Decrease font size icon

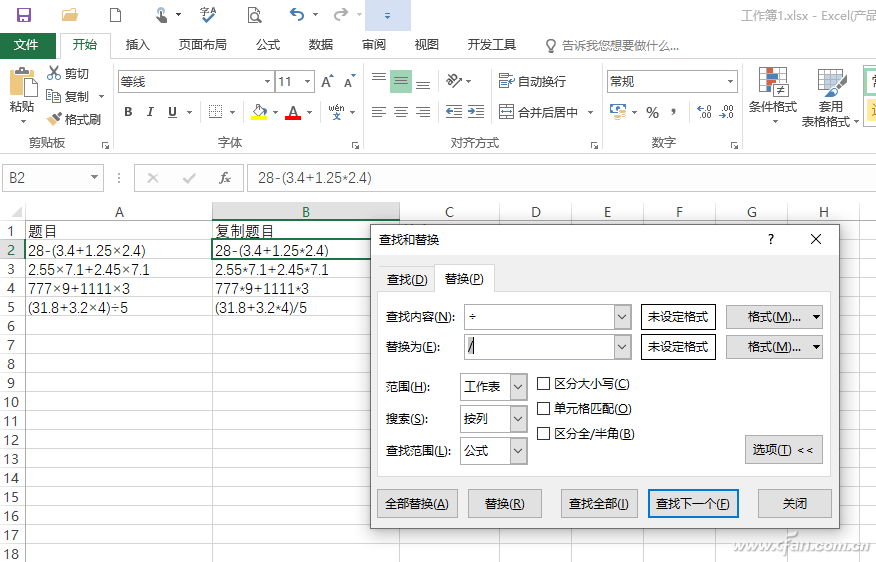[350, 82]
